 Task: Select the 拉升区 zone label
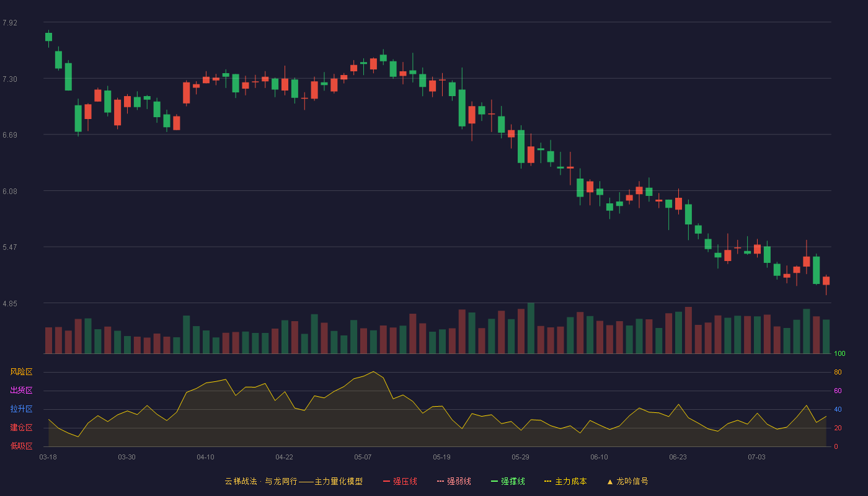(21, 409)
